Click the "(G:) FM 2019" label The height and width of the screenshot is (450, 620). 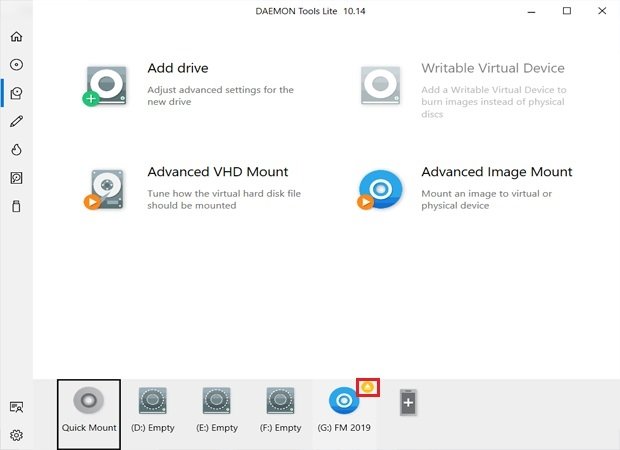[344, 427]
